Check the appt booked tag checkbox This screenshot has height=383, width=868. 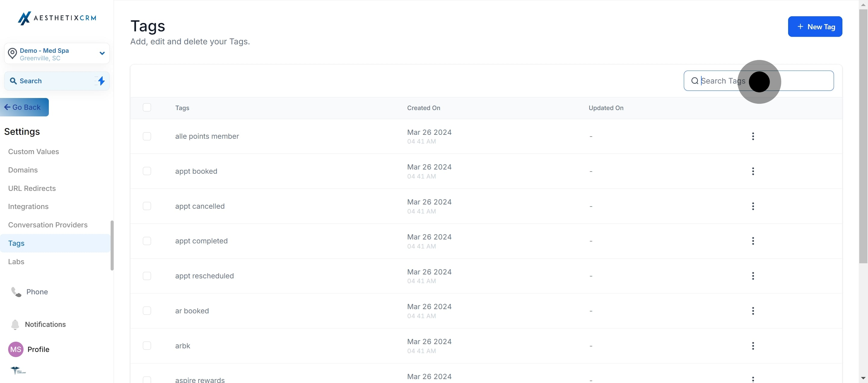click(147, 171)
